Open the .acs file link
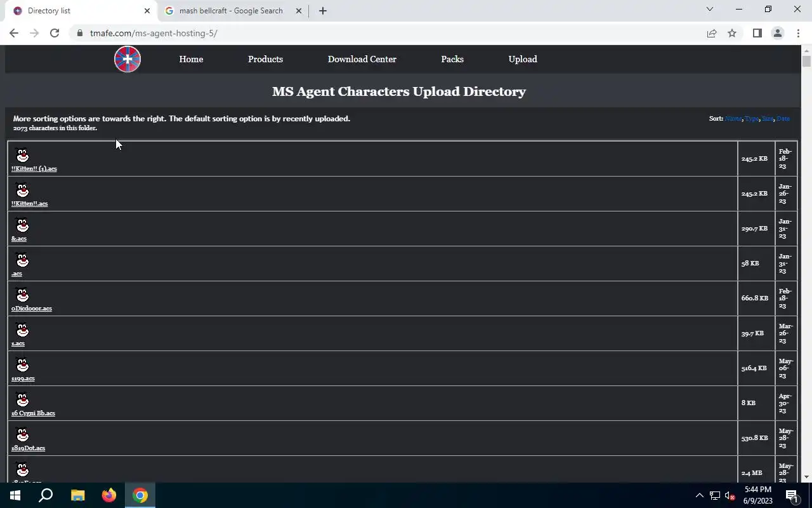 coord(16,274)
